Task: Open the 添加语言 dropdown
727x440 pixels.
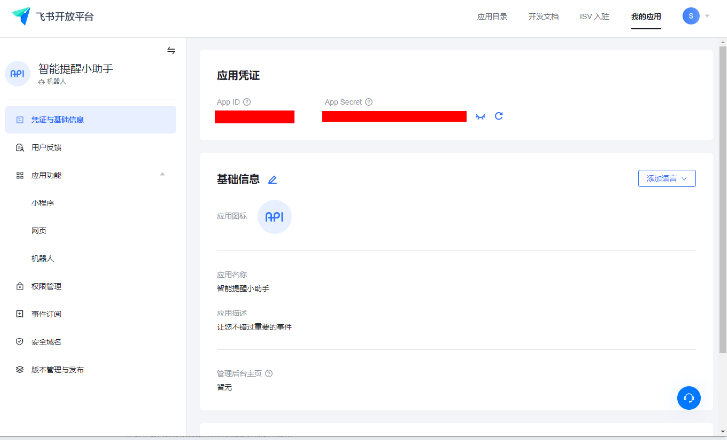Action: pos(666,178)
